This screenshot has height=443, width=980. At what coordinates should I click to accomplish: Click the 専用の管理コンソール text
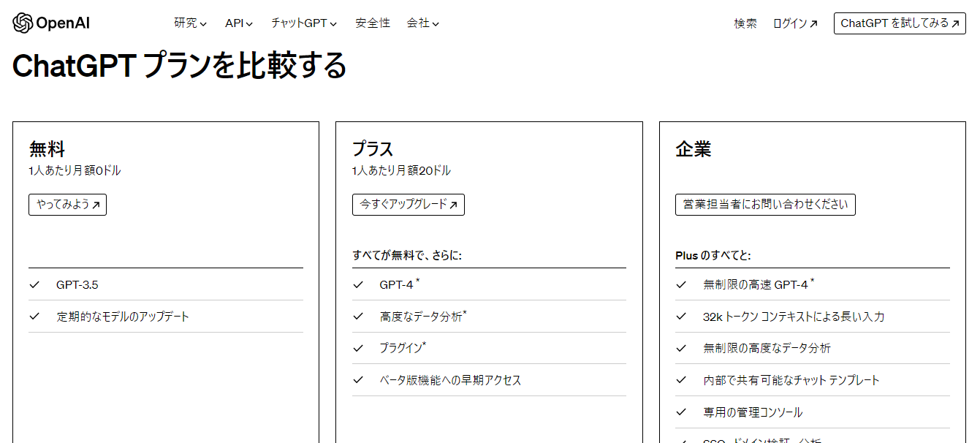tap(753, 412)
